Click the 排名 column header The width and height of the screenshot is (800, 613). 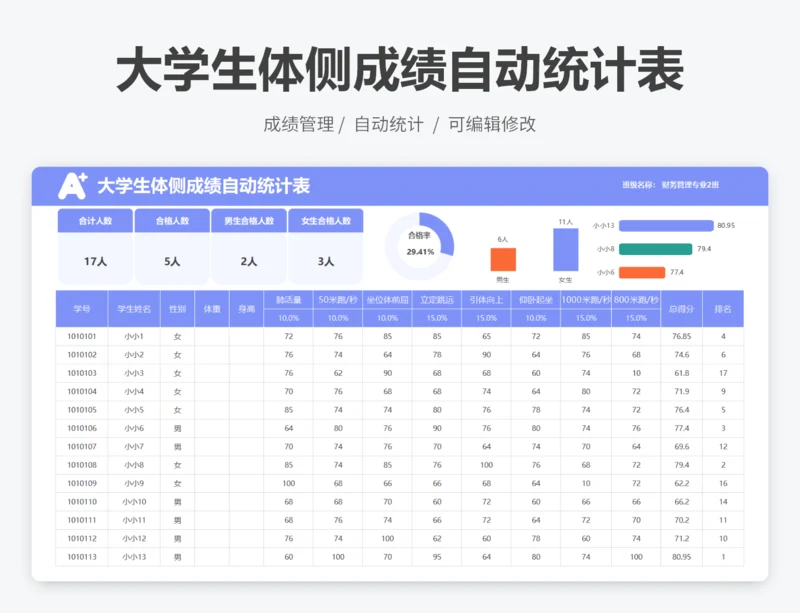tap(723, 309)
